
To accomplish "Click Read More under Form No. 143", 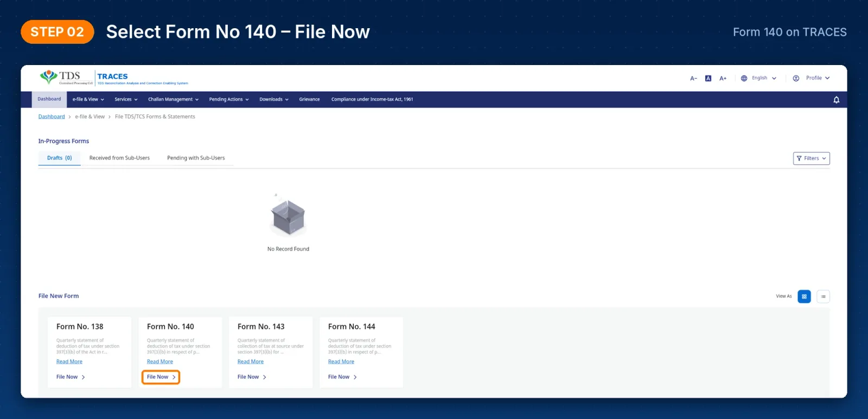I will 251,362.
